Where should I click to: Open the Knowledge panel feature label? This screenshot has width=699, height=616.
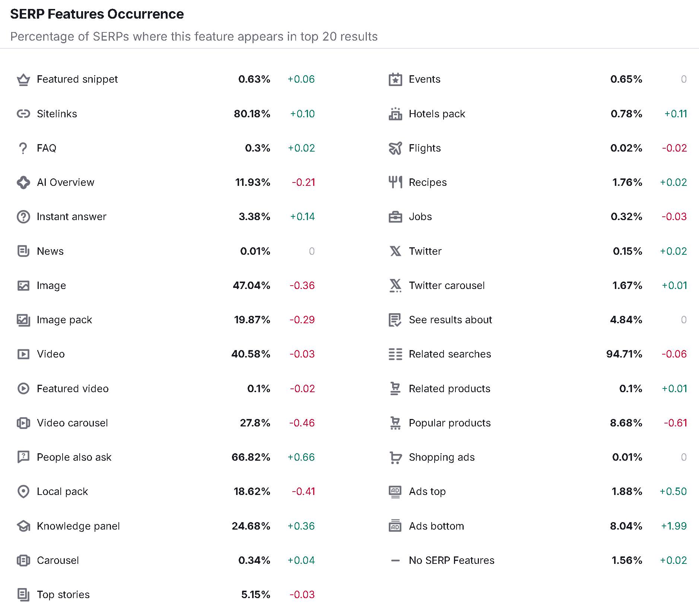[x=78, y=526]
